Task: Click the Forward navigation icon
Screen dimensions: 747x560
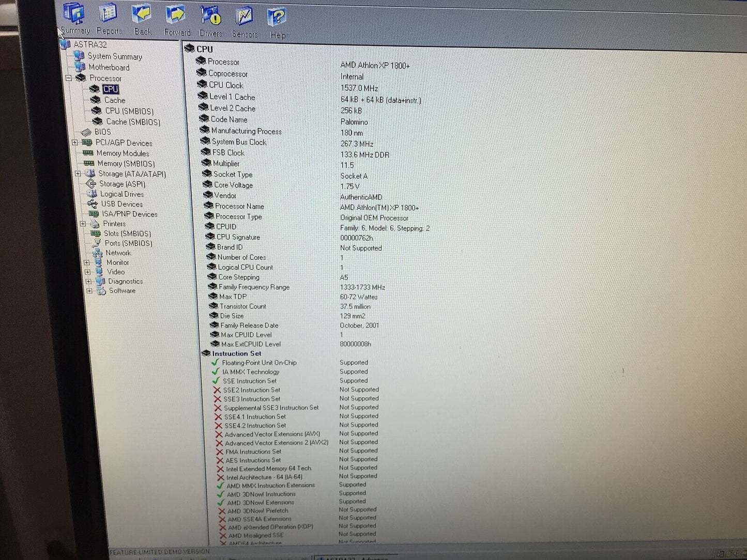Action: pos(176,14)
